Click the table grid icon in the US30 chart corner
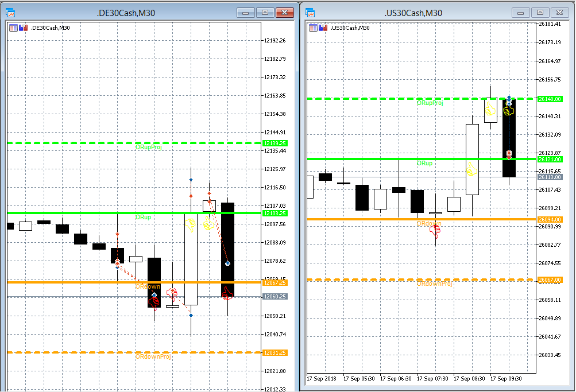The width and height of the screenshot is (576, 392). point(313,28)
